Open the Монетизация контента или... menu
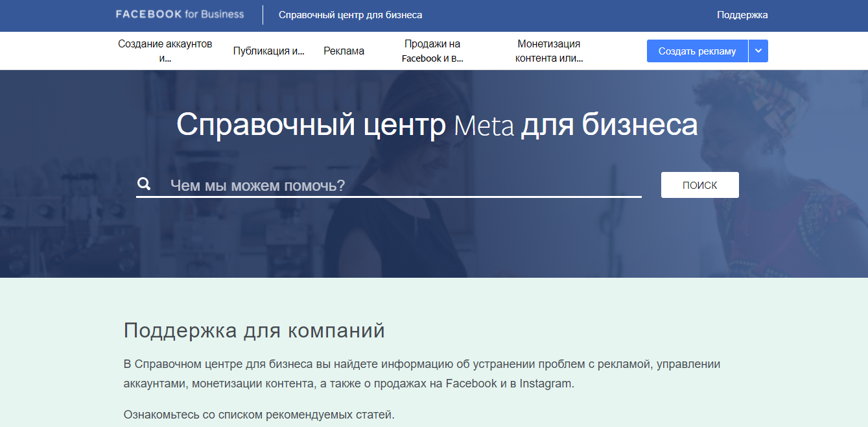 click(x=549, y=51)
